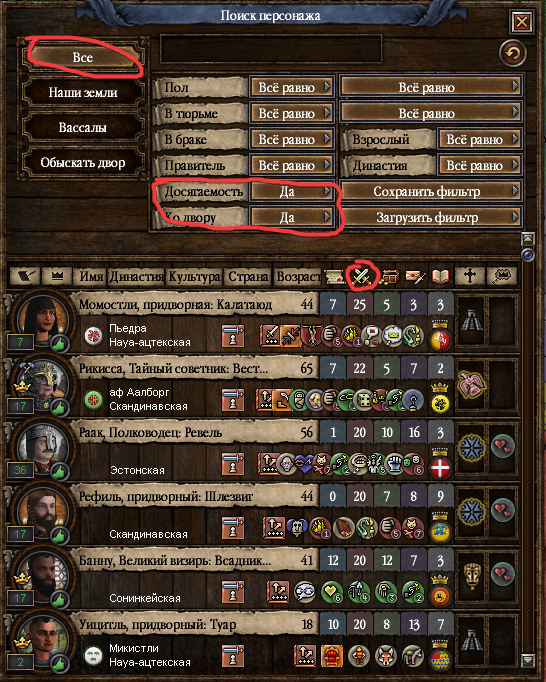
Task: Sort by learning book column icon
Action: [x=440, y=276]
